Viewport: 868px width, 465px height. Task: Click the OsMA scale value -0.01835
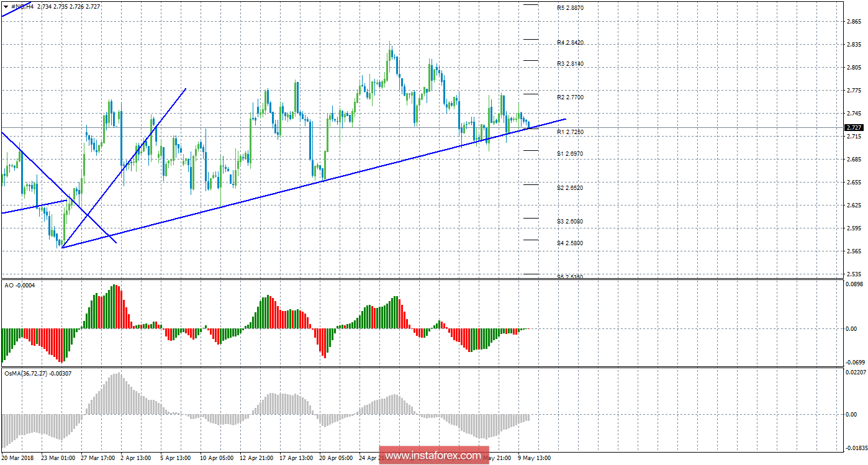[856, 448]
